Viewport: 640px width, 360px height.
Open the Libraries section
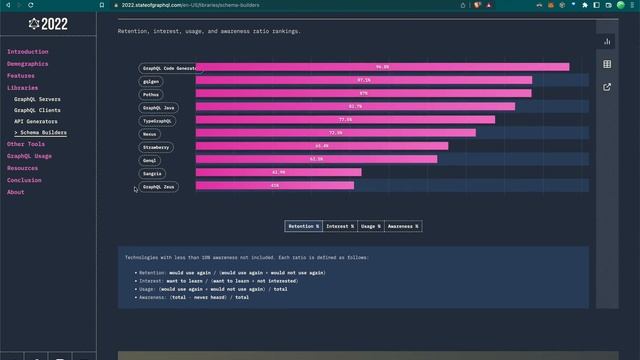point(22,88)
